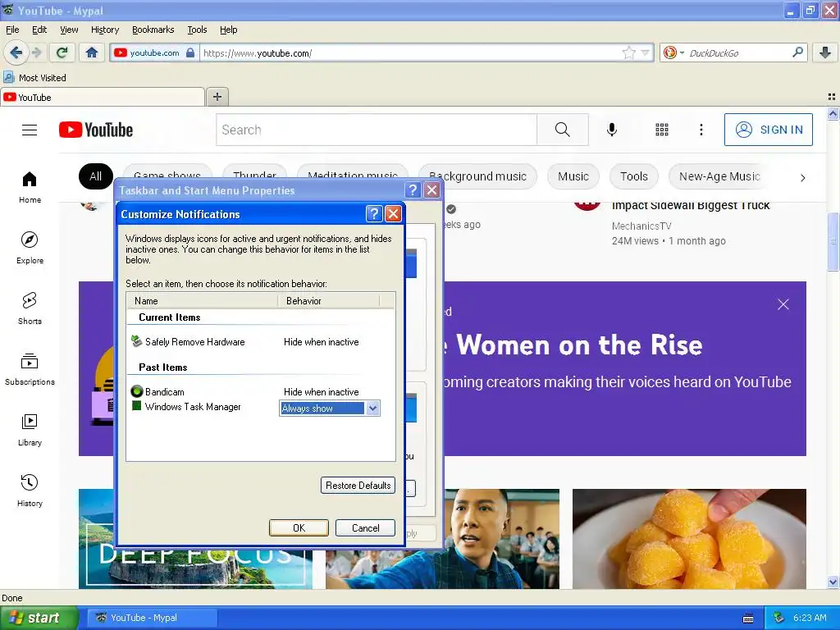The height and width of the screenshot is (630, 840).
Task: Click the browser URL address field
Action: point(410,53)
